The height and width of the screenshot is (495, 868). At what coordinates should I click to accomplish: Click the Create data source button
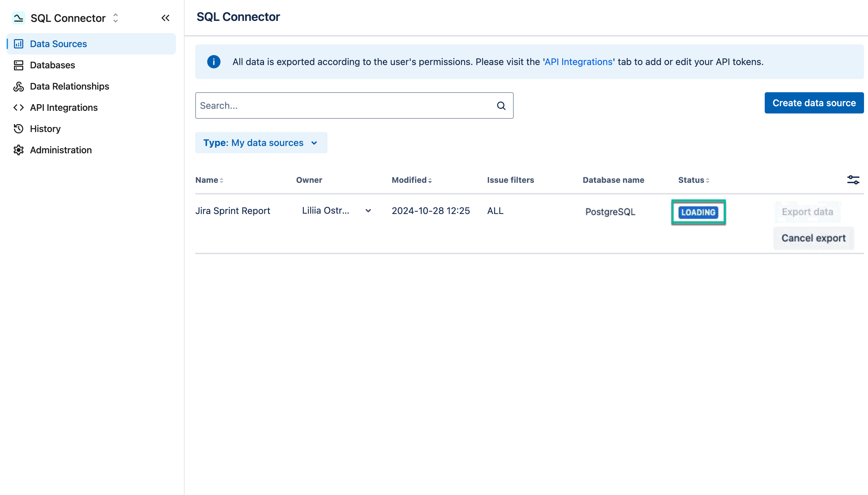(814, 103)
